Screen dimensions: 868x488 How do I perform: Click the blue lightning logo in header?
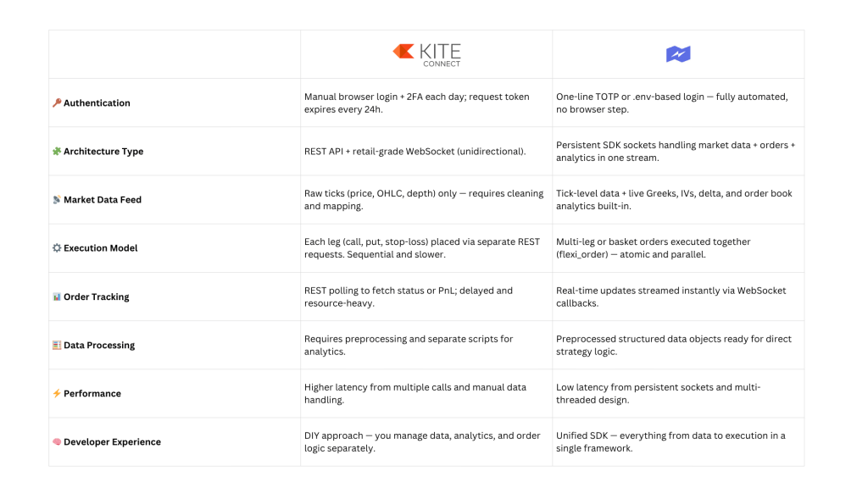click(678, 54)
